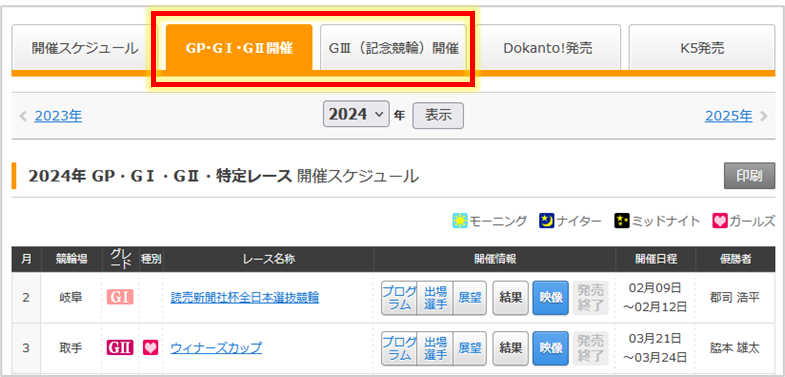The width and height of the screenshot is (785, 377).
Task: Open プログラム for ウィナーズカップ
Action: [x=400, y=348]
